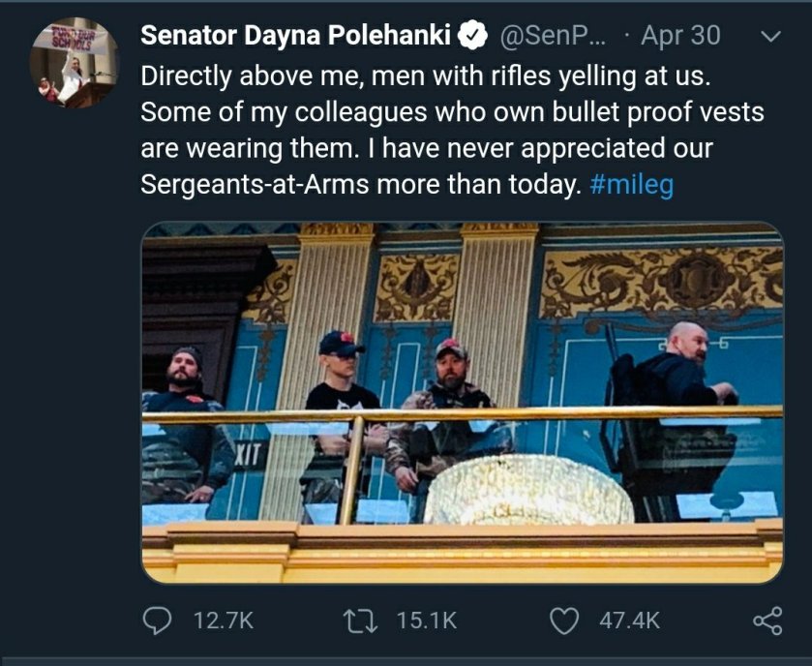Click the @SenP... handle

(552, 36)
